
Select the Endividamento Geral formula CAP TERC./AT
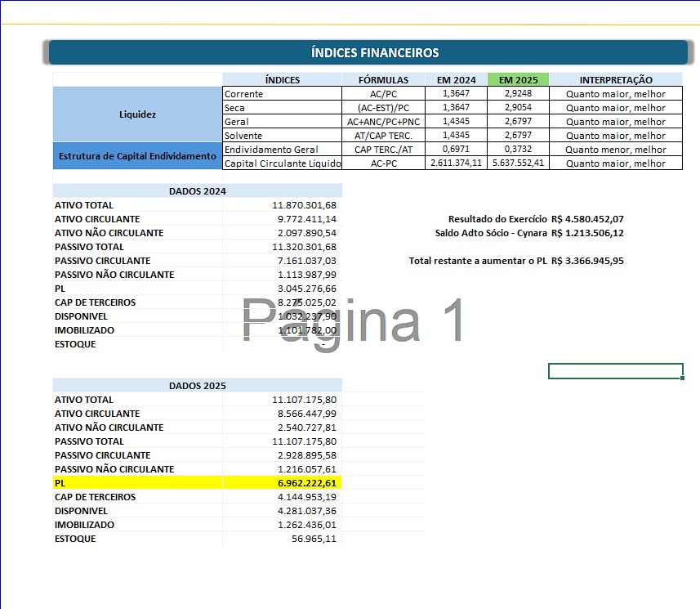(x=383, y=150)
